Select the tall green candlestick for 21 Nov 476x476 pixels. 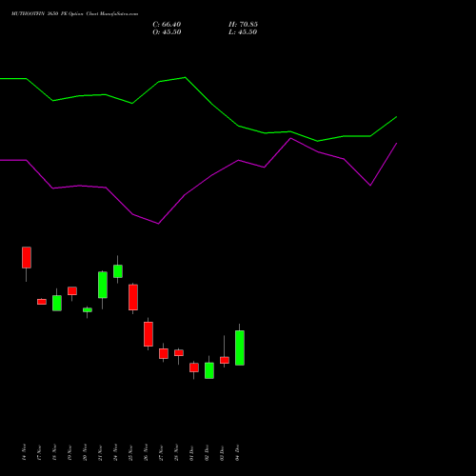point(103,285)
